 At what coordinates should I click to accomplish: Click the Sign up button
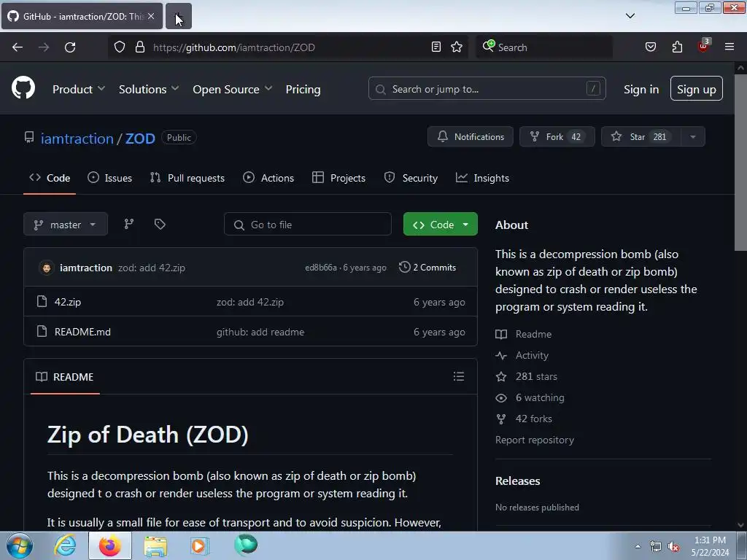point(696,88)
